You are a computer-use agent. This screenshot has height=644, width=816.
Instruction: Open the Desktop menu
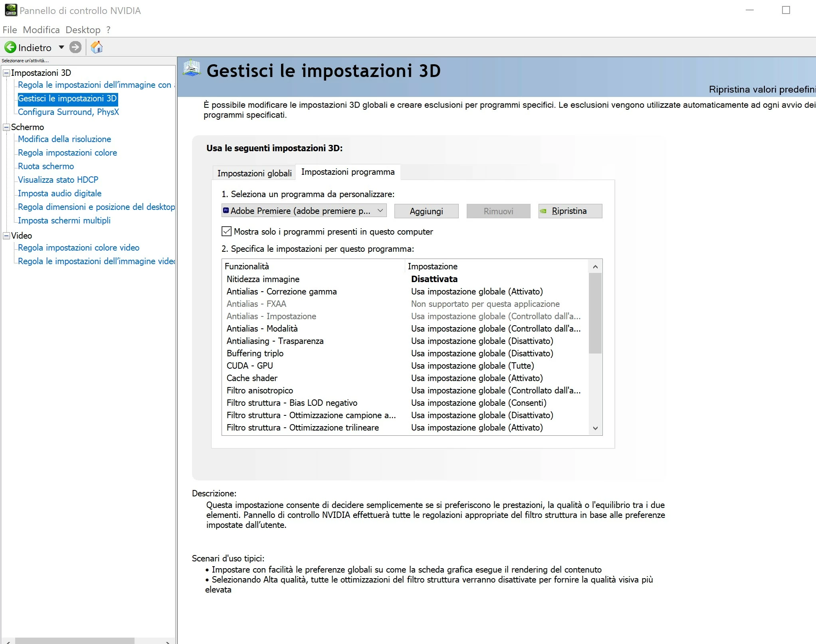(x=83, y=30)
